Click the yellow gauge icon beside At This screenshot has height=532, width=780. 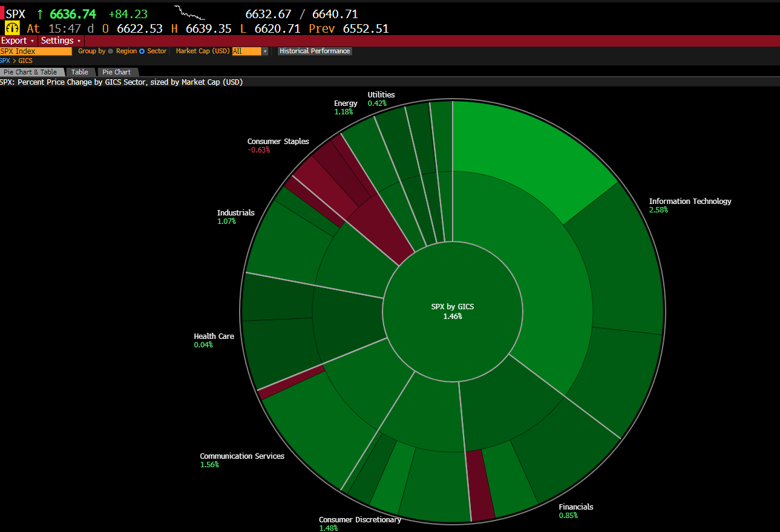(x=12, y=28)
